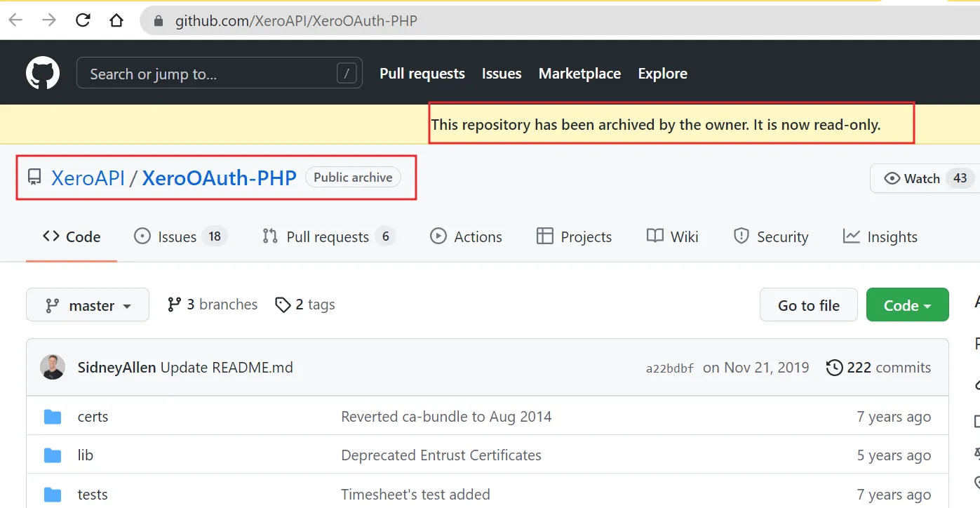This screenshot has width=980, height=508.
Task: Click the browser back arrow
Action: [15, 20]
